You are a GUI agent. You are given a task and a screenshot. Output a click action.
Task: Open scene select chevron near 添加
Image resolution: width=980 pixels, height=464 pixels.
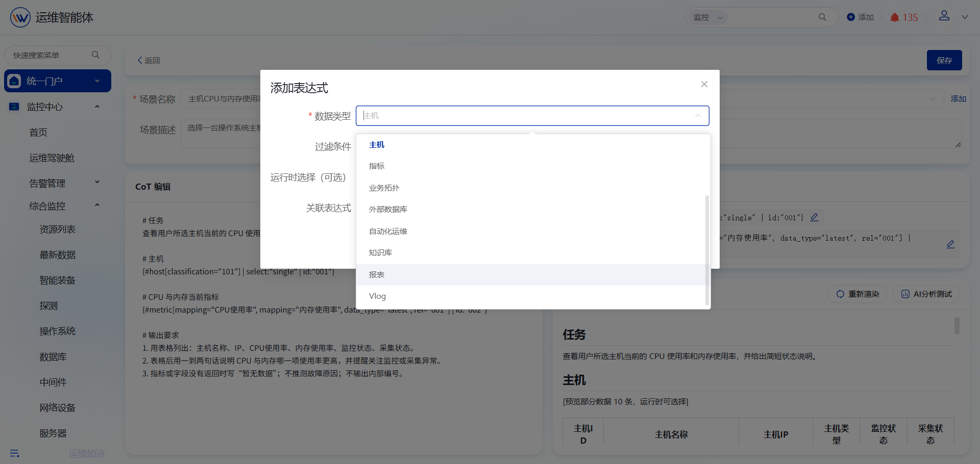[933, 99]
